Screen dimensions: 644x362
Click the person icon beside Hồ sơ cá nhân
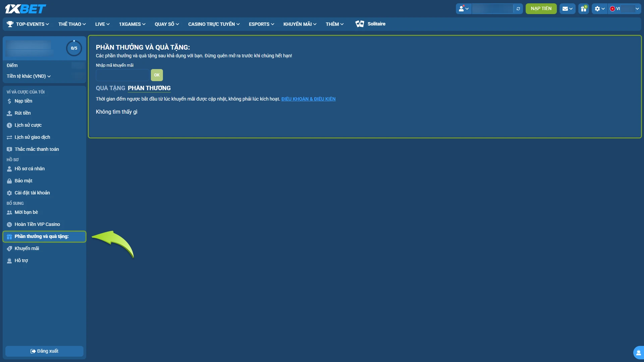[9, 169]
